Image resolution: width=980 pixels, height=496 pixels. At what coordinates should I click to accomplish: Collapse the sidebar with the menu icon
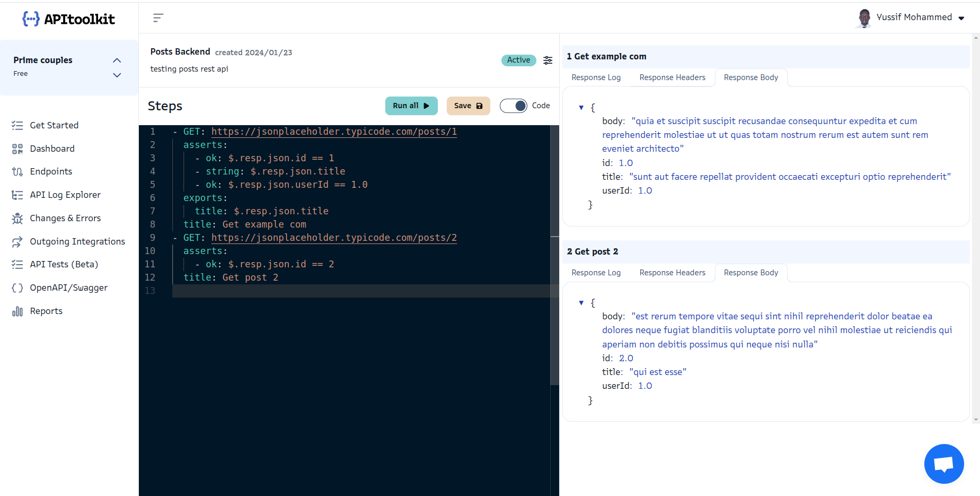tap(158, 18)
